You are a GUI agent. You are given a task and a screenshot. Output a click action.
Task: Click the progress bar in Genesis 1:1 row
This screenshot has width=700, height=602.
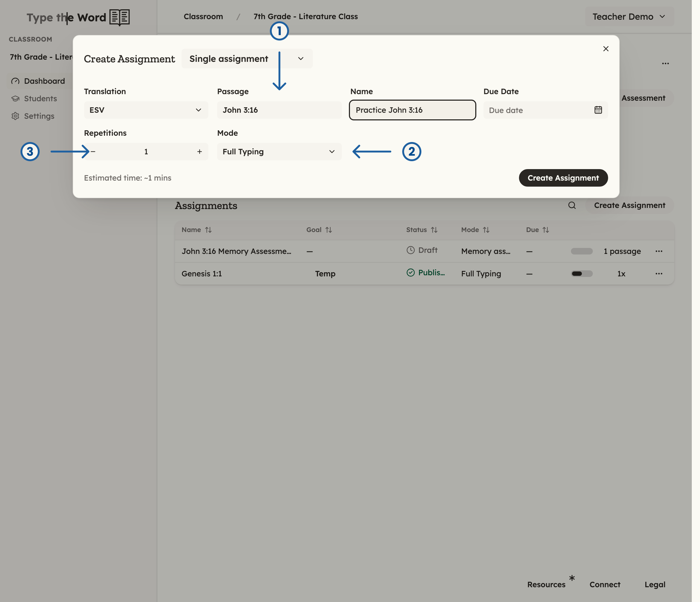pos(581,273)
